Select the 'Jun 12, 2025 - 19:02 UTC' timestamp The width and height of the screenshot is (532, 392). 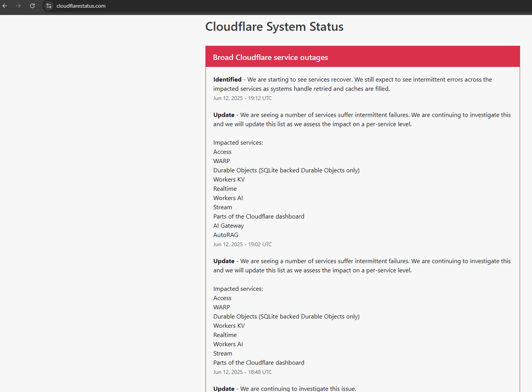[243, 244]
